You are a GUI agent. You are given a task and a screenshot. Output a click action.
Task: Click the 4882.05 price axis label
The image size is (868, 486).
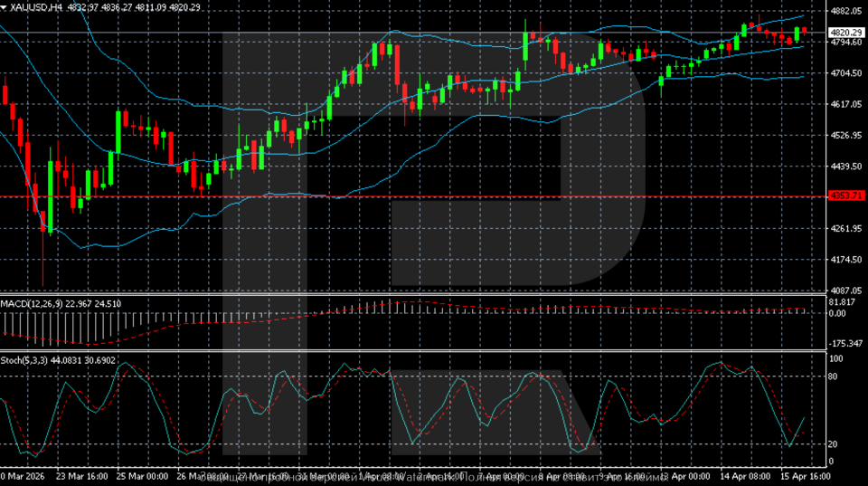pos(844,12)
